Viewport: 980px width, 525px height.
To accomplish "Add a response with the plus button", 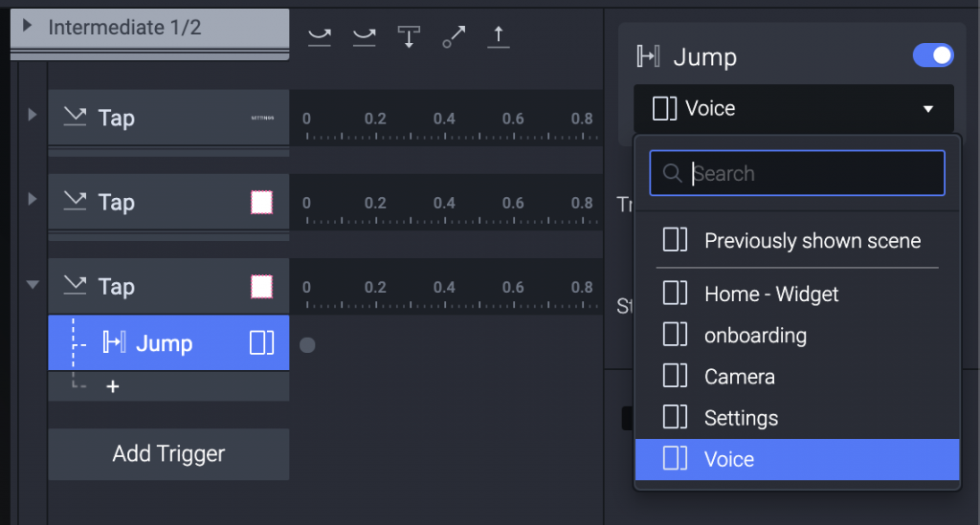I will [113, 386].
